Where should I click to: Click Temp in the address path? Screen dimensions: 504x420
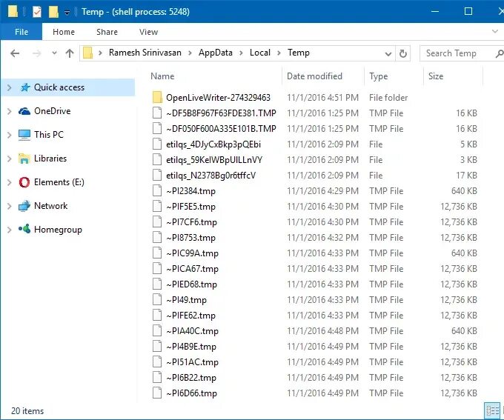point(299,53)
